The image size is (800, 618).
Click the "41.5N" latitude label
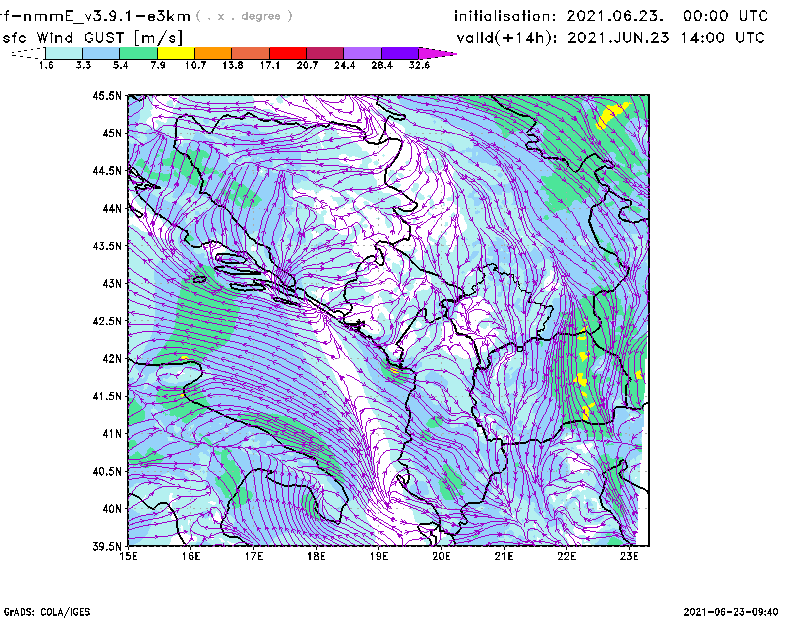107,396
